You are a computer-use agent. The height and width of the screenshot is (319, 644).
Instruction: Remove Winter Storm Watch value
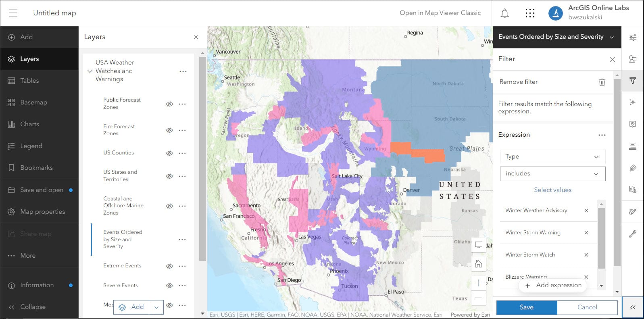point(586,255)
